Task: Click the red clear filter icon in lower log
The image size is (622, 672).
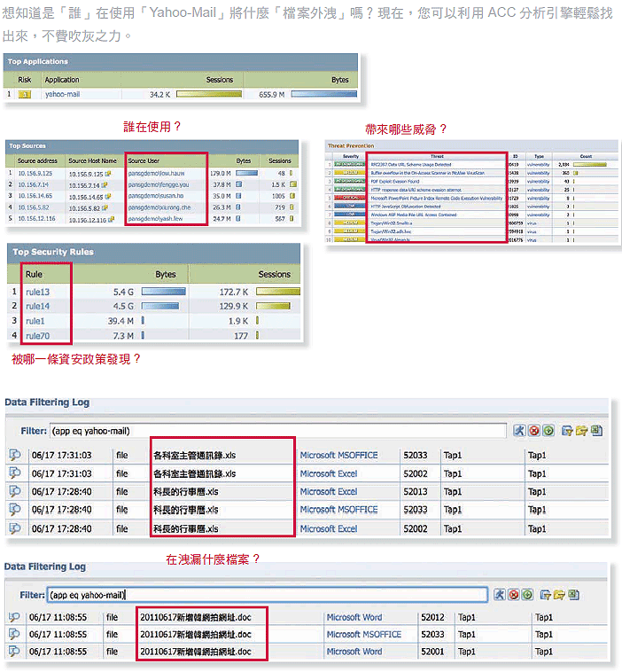Action: point(513,594)
